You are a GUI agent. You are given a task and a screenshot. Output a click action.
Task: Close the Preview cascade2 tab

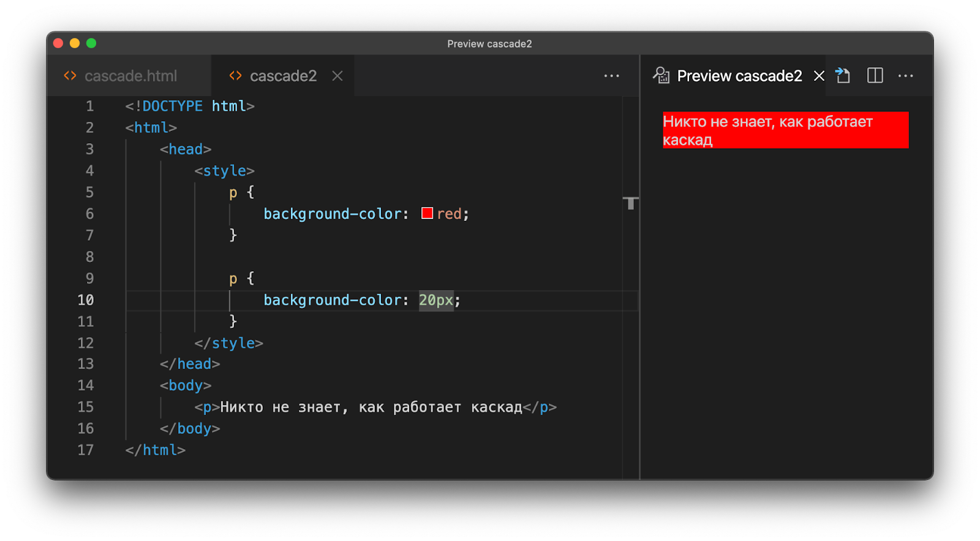[x=819, y=76]
